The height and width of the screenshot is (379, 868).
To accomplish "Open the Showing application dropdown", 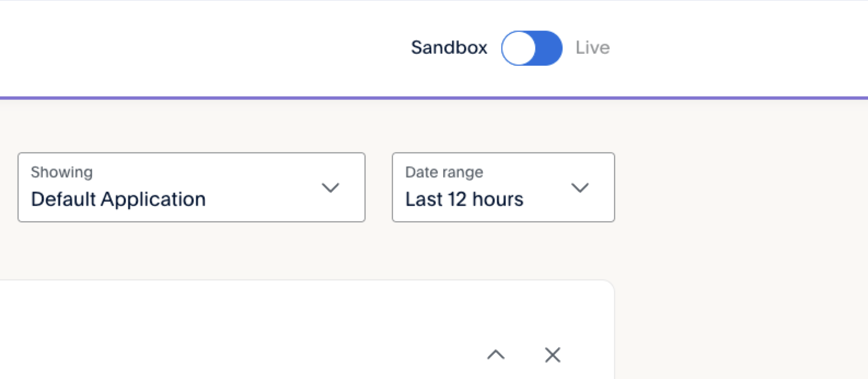I will (x=191, y=187).
